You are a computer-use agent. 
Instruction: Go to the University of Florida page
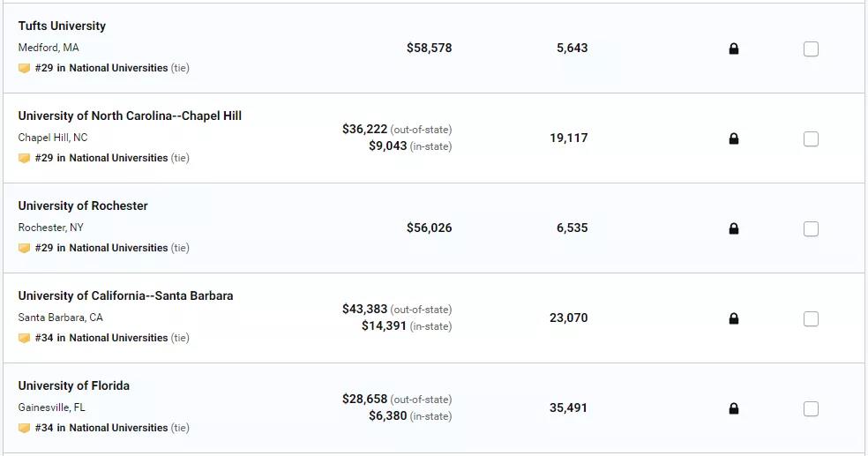(x=73, y=385)
